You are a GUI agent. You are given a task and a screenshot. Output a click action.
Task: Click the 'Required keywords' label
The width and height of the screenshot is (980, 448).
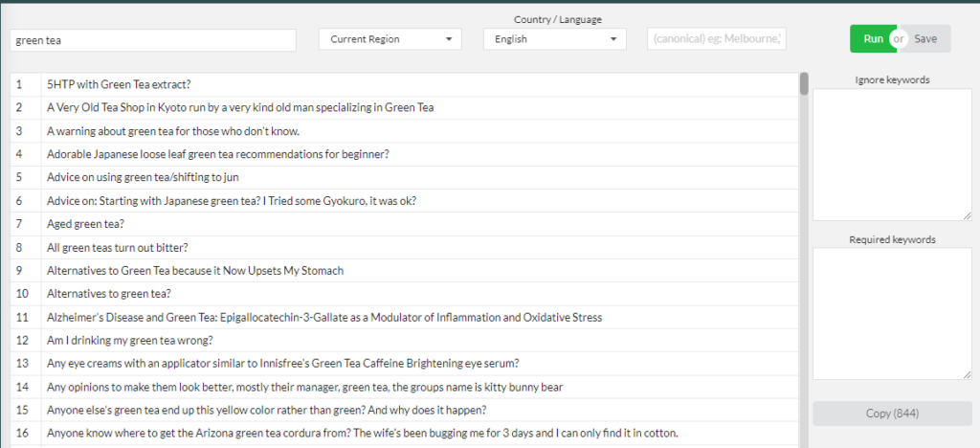892,239
